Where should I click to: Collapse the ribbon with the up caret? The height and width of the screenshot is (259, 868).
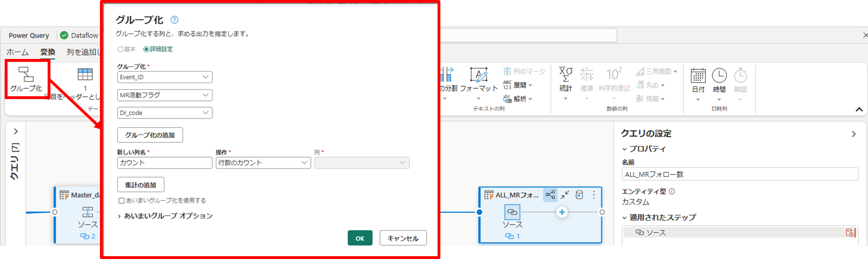click(859, 109)
